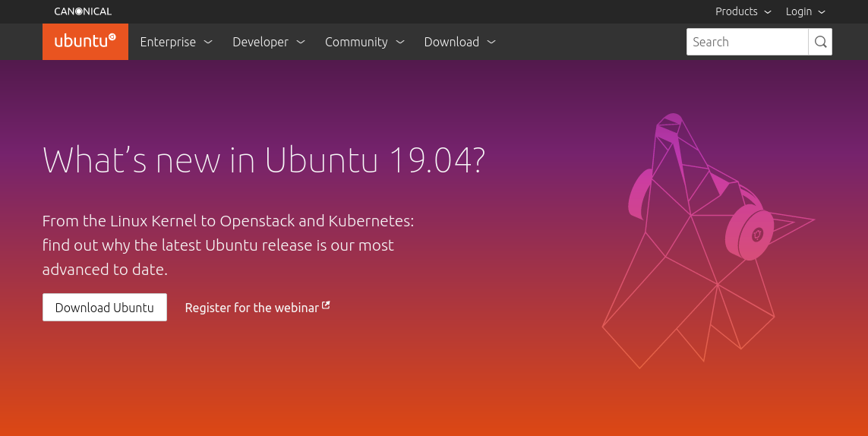The image size is (868, 436).
Task: Open the Register for the webinar link
Action: [x=257, y=308]
